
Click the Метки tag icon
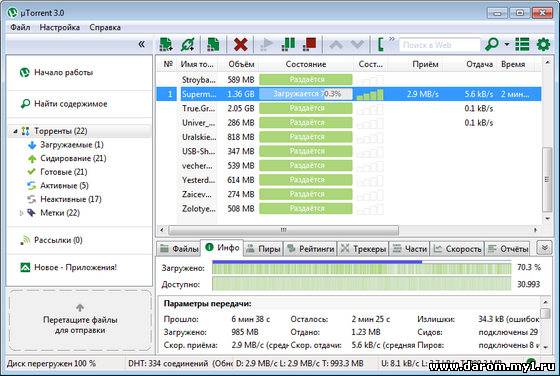tap(31, 213)
